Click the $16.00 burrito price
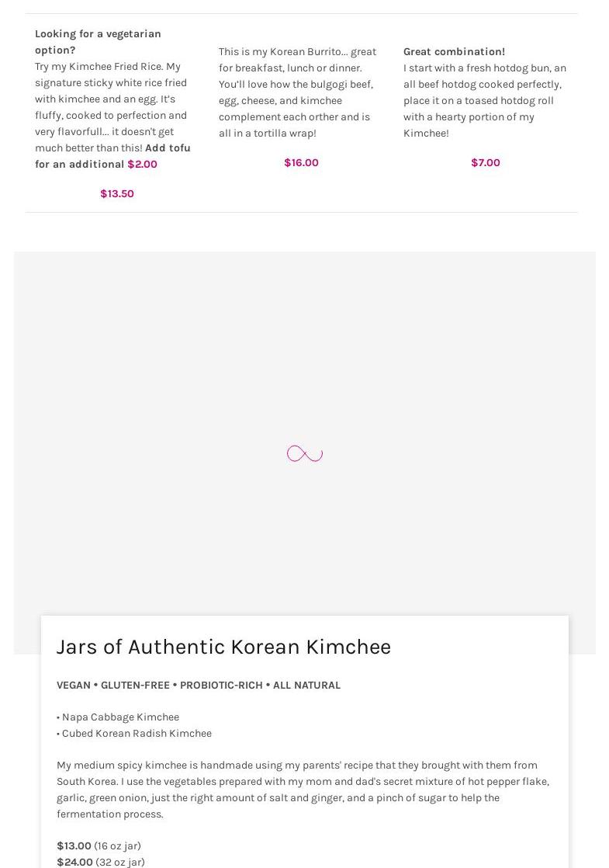 coord(301,163)
